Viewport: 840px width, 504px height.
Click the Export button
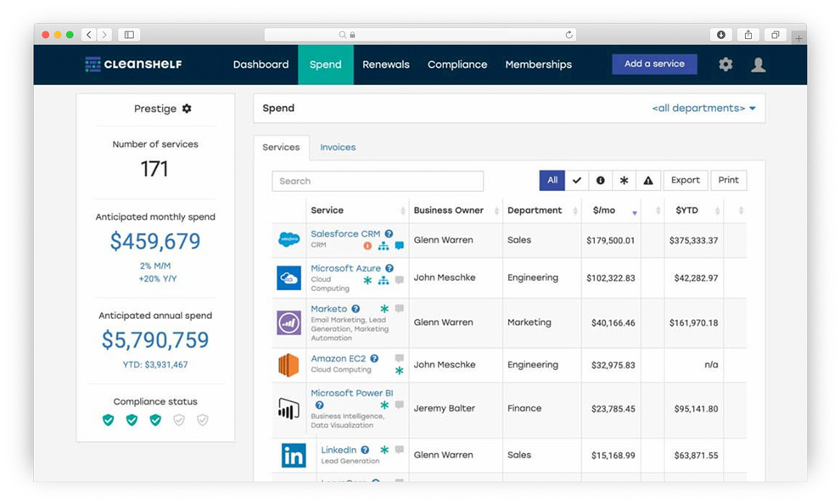686,181
